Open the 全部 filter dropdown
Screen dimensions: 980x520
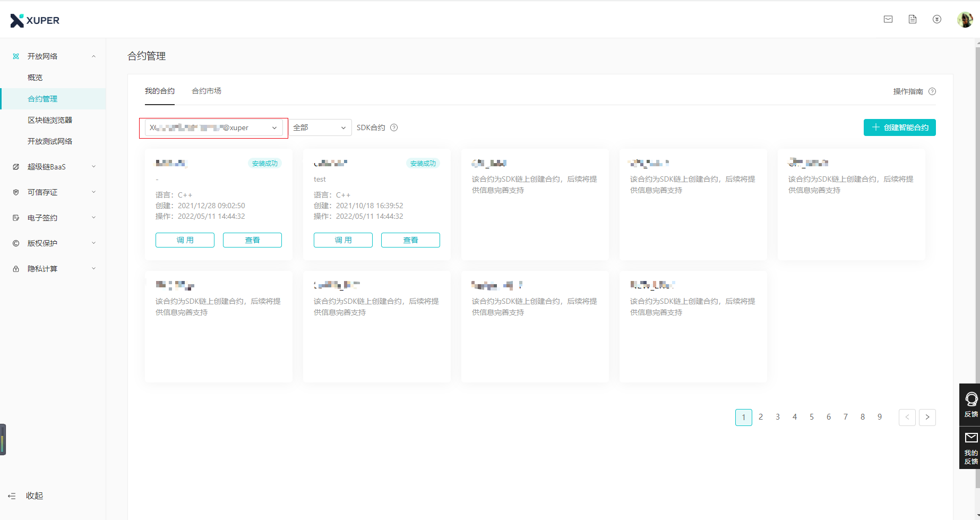(x=320, y=127)
